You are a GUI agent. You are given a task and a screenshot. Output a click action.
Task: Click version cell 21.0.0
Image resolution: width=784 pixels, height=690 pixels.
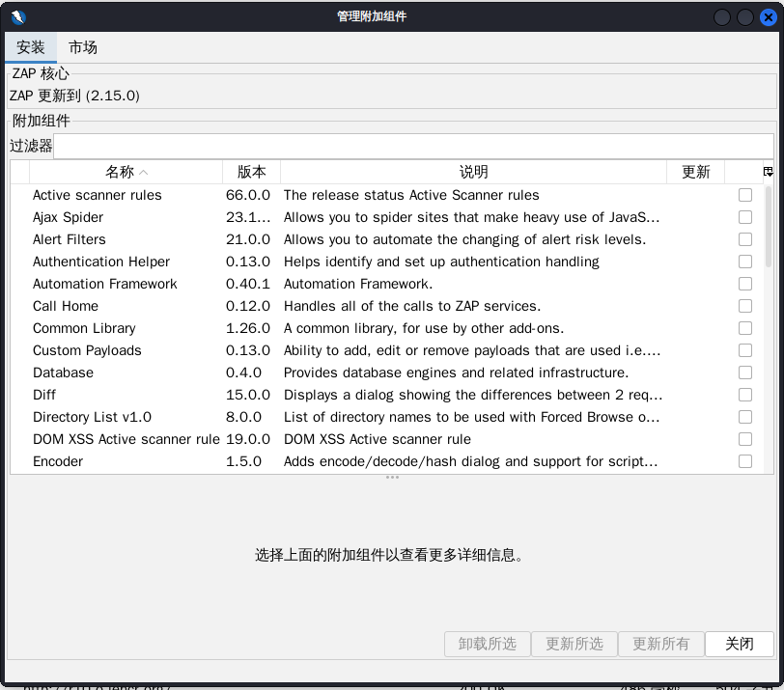[x=248, y=239]
